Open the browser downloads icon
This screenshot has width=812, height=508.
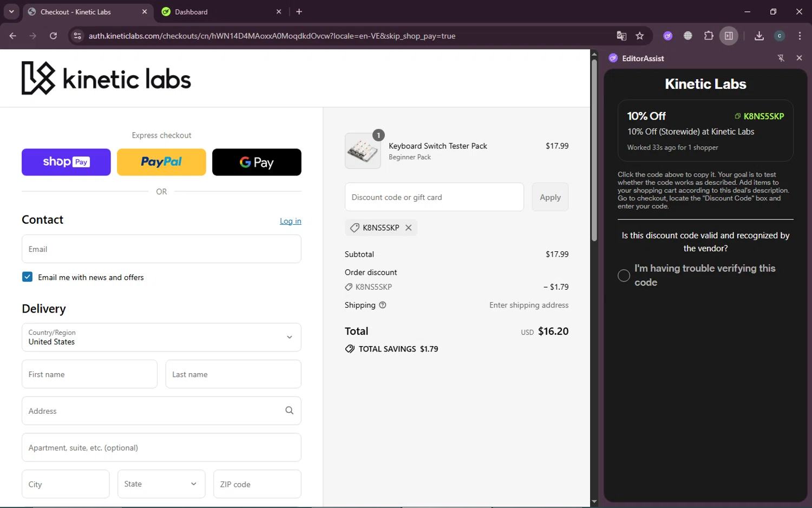[759, 36]
